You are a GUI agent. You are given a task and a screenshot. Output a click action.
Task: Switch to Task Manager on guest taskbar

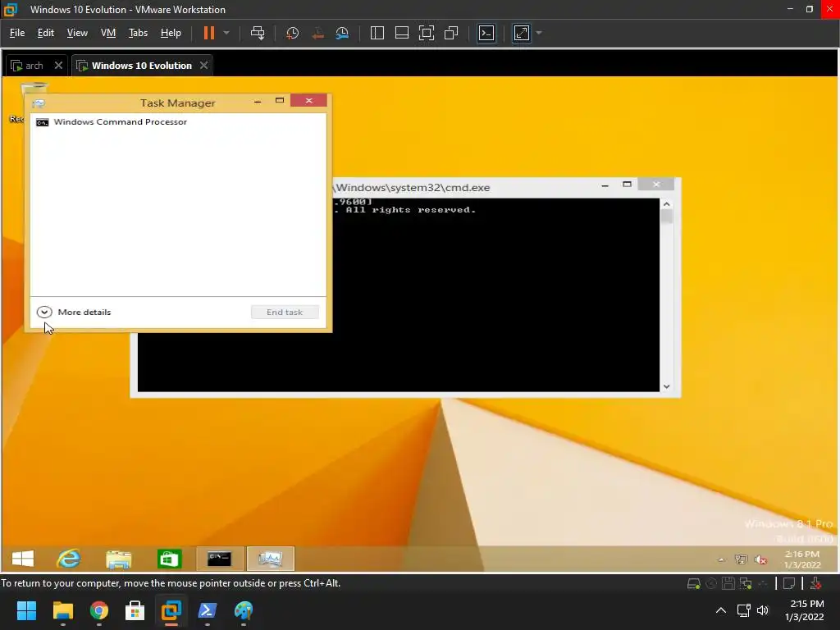pos(270,559)
